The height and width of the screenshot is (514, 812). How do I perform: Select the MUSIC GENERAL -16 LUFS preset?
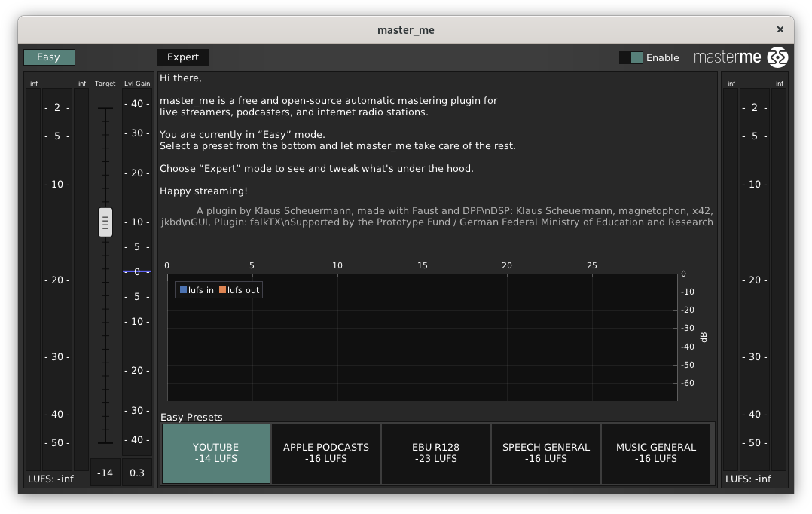click(655, 453)
